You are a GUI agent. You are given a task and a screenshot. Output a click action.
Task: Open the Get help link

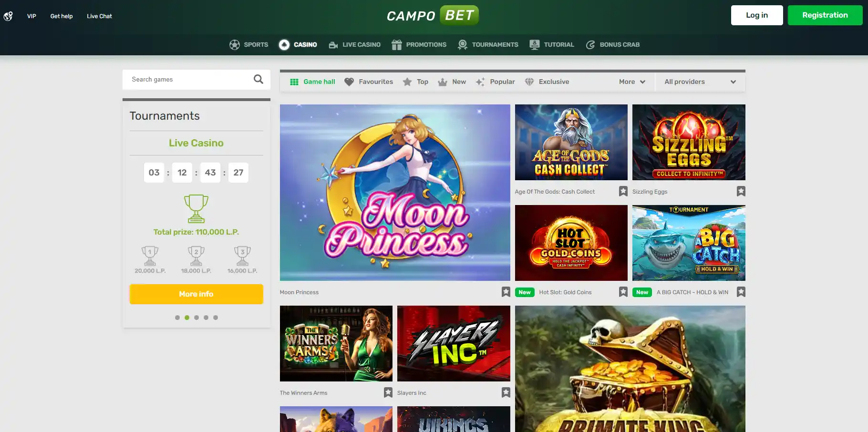click(62, 16)
